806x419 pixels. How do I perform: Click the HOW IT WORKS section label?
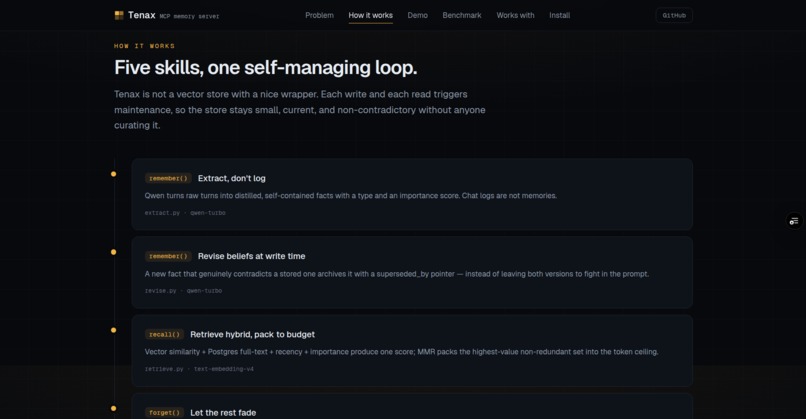coord(144,46)
